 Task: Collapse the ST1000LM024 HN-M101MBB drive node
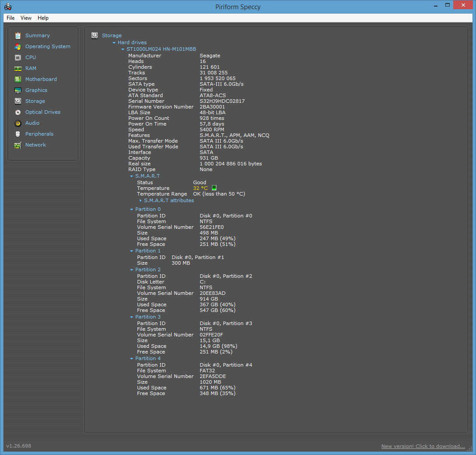[x=123, y=49]
